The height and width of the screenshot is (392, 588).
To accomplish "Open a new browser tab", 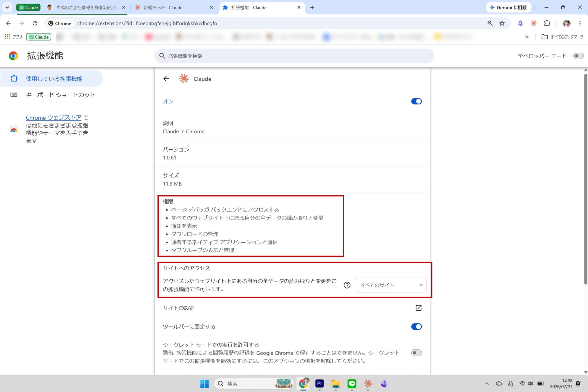I will point(312,7).
